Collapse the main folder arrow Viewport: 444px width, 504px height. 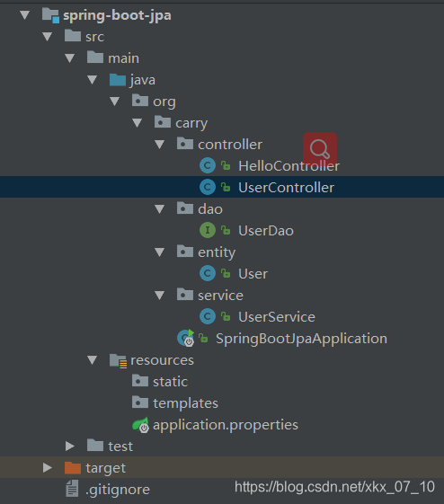pos(70,58)
